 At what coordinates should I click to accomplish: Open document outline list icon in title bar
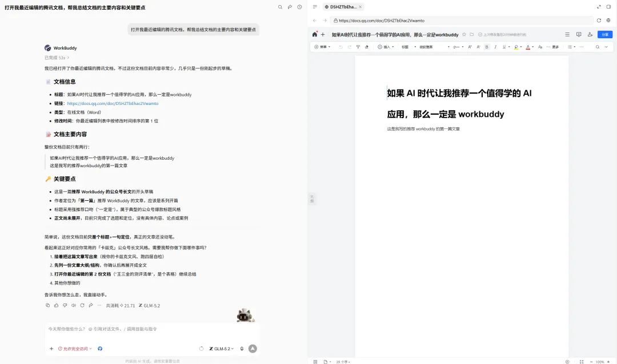click(x=567, y=35)
